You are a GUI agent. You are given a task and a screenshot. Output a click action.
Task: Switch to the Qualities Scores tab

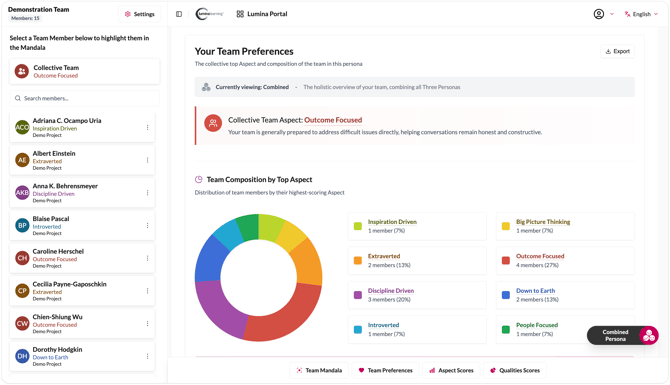[x=515, y=370]
